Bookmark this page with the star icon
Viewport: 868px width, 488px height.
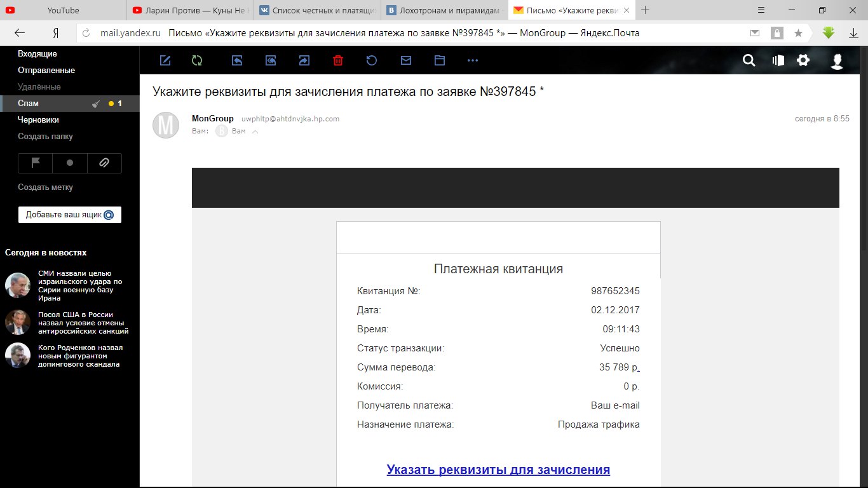799,33
